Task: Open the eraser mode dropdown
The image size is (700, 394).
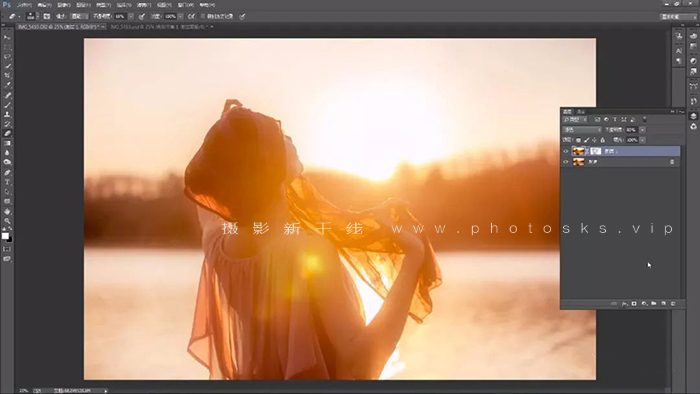Action: tap(79, 17)
